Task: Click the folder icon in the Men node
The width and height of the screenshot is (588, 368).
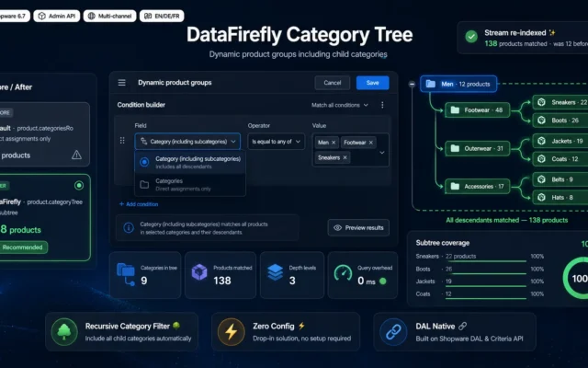Action: tap(431, 84)
